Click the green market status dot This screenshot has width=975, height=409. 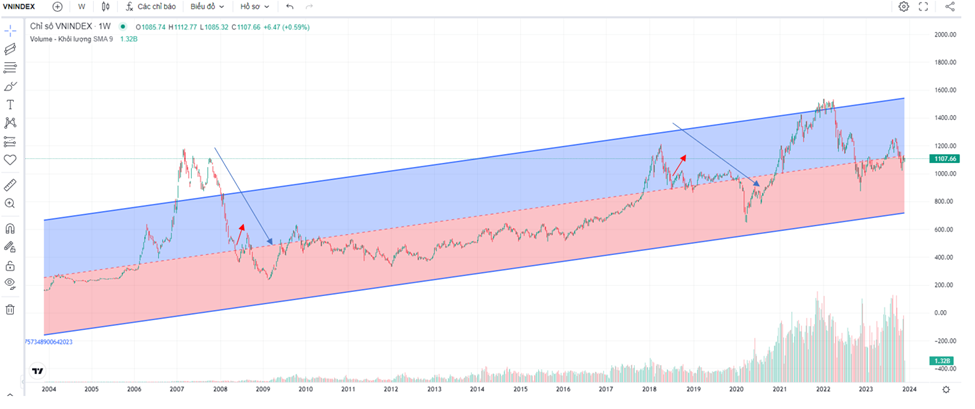pyautogui.click(x=123, y=27)
